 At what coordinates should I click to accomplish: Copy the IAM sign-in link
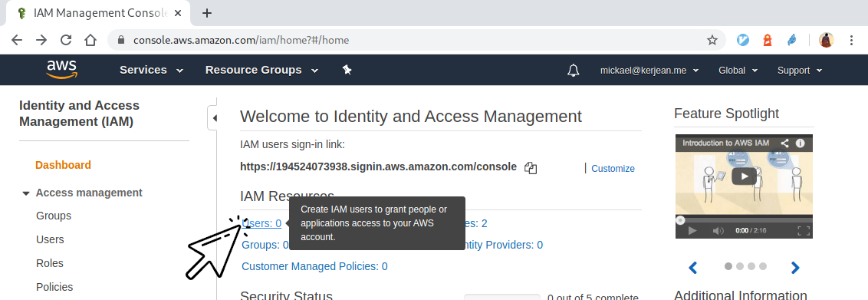click(x=531, y=168)
